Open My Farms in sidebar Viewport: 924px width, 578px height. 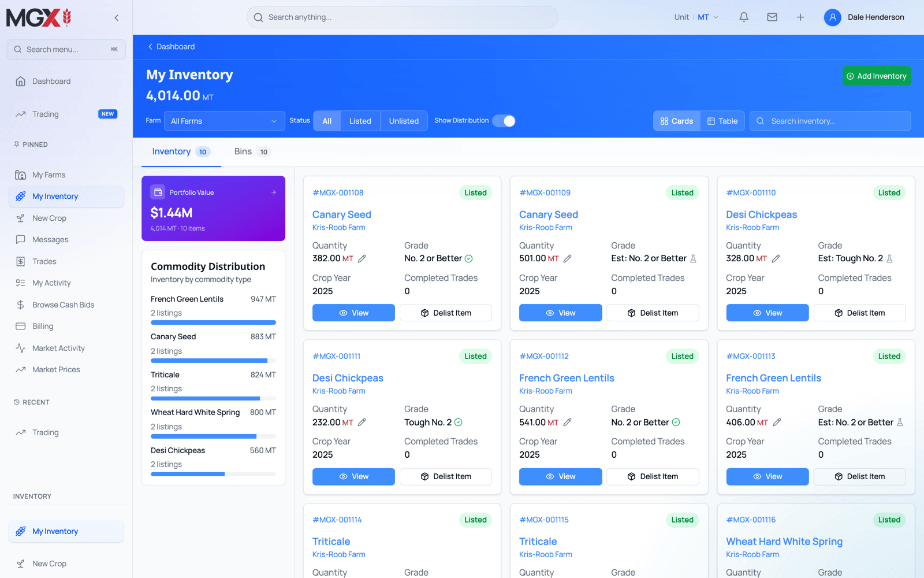click(x=66, y=175)
